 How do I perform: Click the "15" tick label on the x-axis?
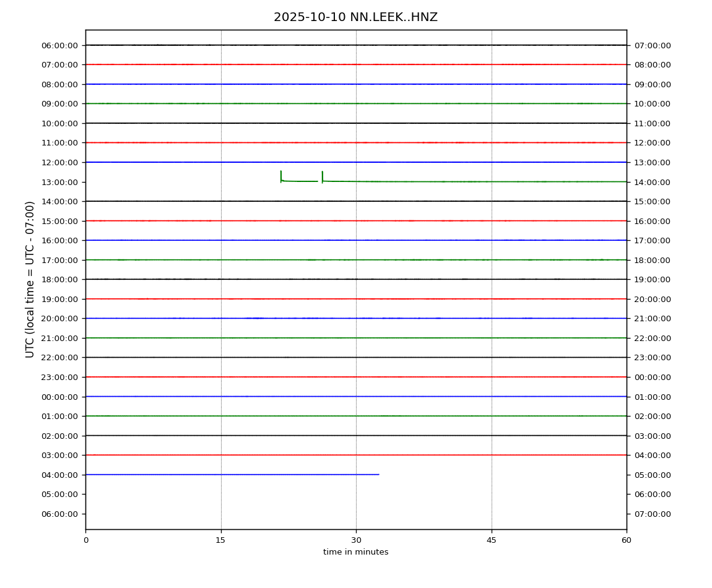point(220,540)
